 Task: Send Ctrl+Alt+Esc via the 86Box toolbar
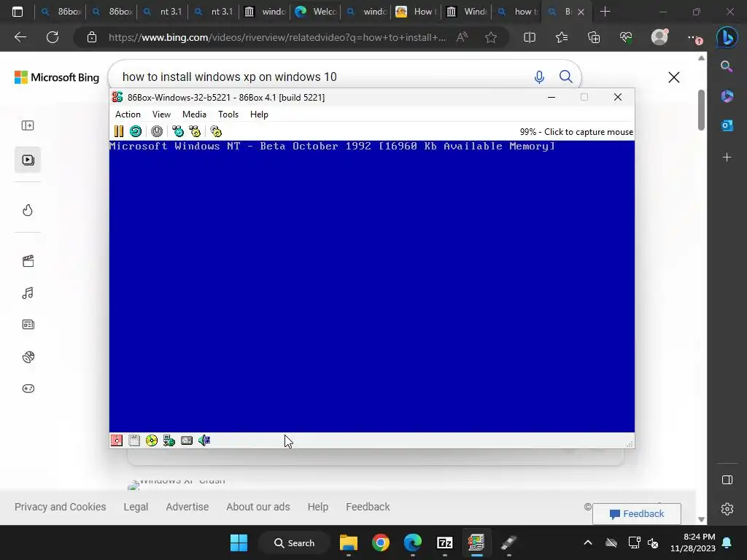[195, 131]
